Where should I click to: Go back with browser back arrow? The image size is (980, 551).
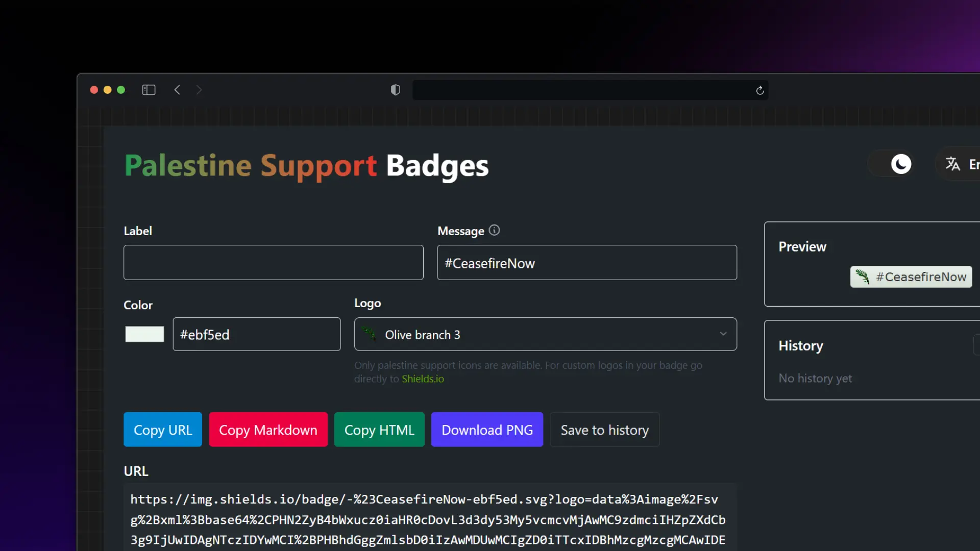(177, 90)
